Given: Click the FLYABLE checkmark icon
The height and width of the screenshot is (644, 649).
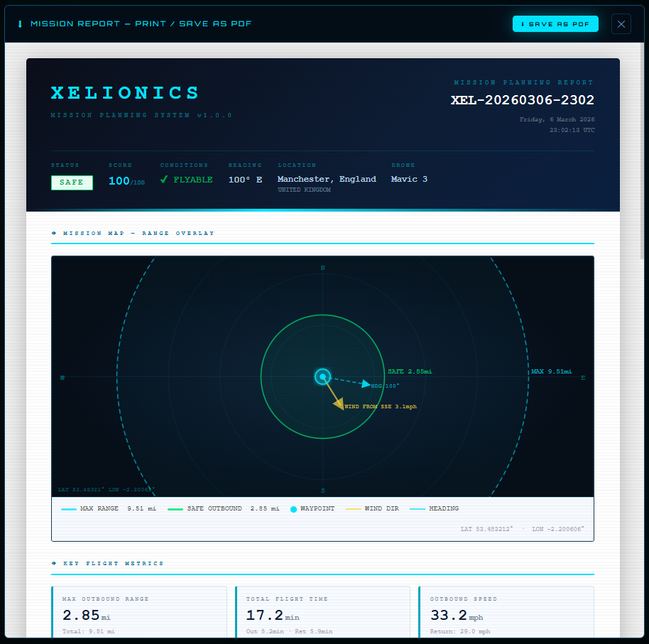Looking at the screenshot, I should (164, 179).
